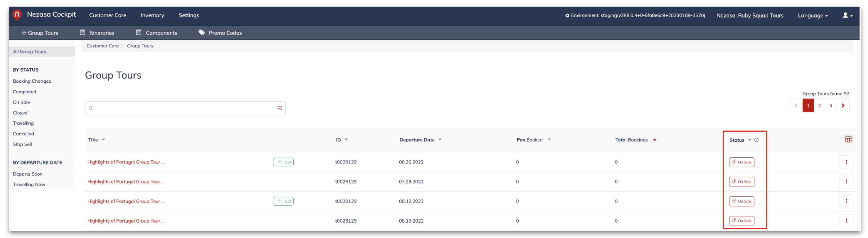
Task: Open the search filter options icon
Action: click(x=280, y=108)
